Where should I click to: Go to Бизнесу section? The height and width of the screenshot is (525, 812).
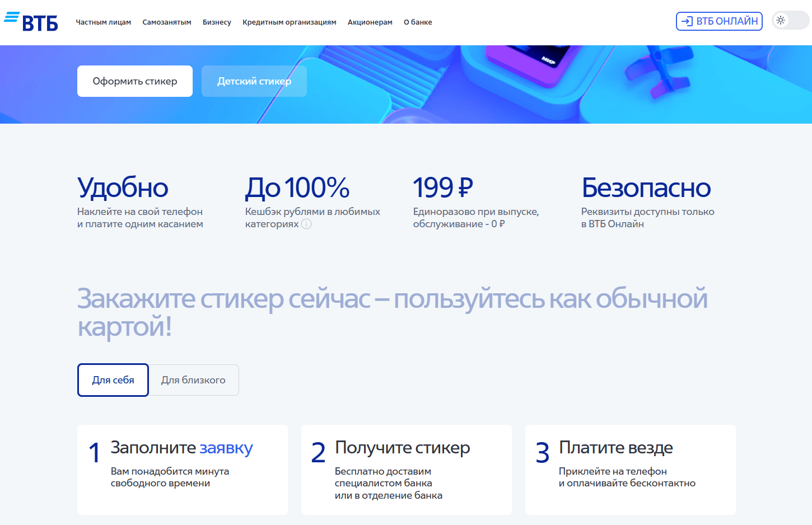[x=217, y=22]
